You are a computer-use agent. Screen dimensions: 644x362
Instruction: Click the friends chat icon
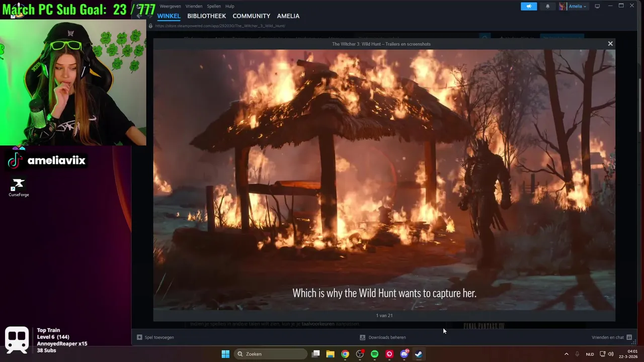click(x=629, y=337)
